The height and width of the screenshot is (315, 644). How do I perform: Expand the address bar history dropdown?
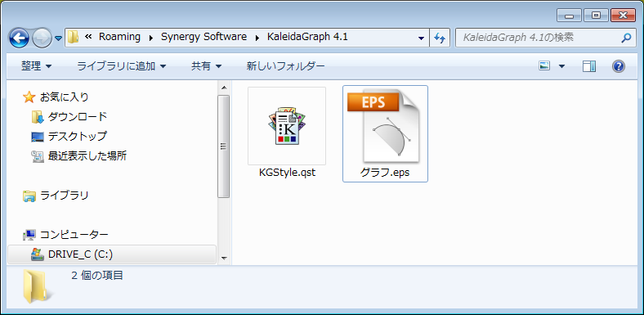(x=421, y=38)
